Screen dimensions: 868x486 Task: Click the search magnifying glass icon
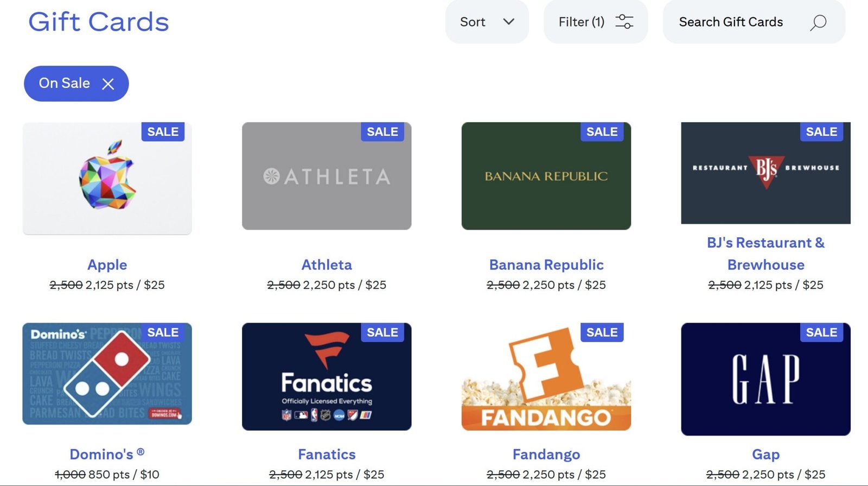tap(818, 22)
